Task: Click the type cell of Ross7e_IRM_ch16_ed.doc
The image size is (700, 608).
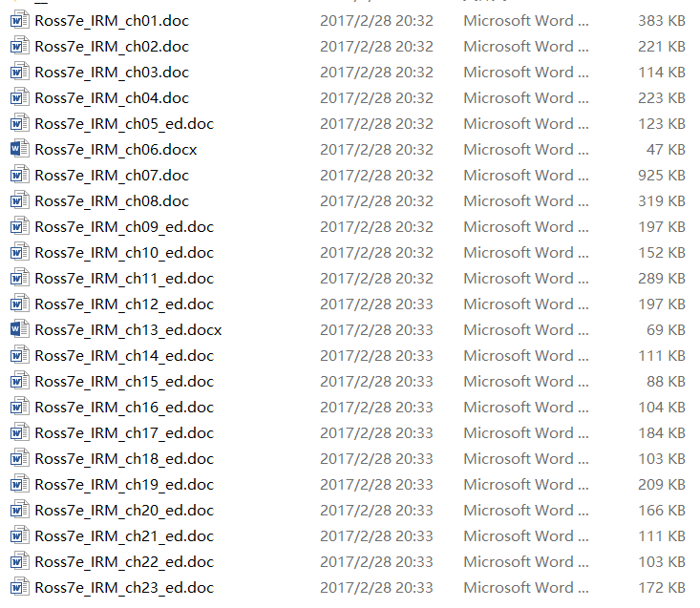Action: point(526,408)
